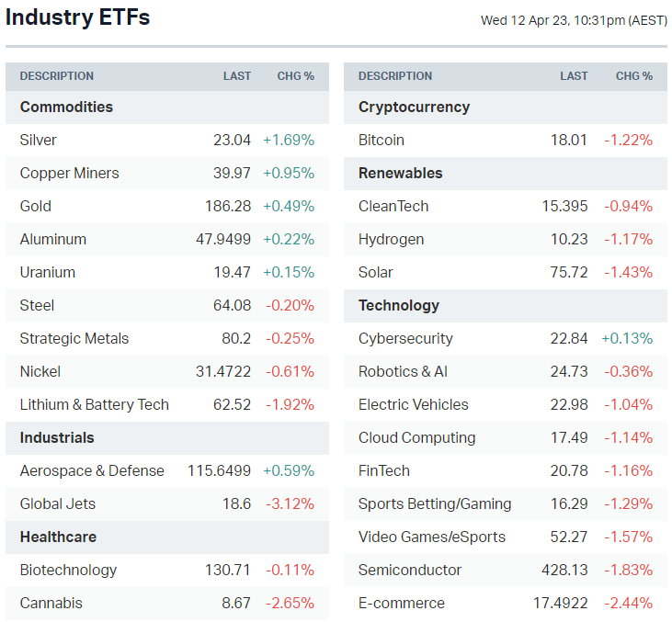Select the Copper Miners ETF
The image size is (672, 622).
pyautogui.click(x=69, y=174)
